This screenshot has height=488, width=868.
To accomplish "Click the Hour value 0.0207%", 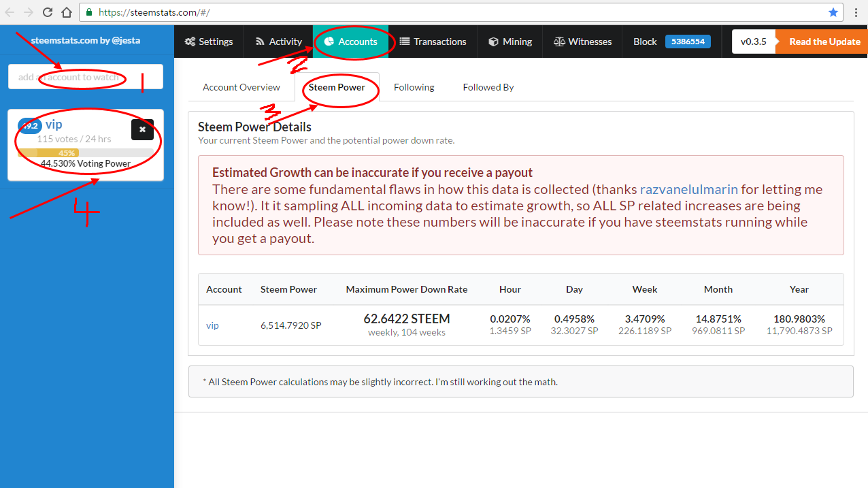I will [x=510, y=319].
